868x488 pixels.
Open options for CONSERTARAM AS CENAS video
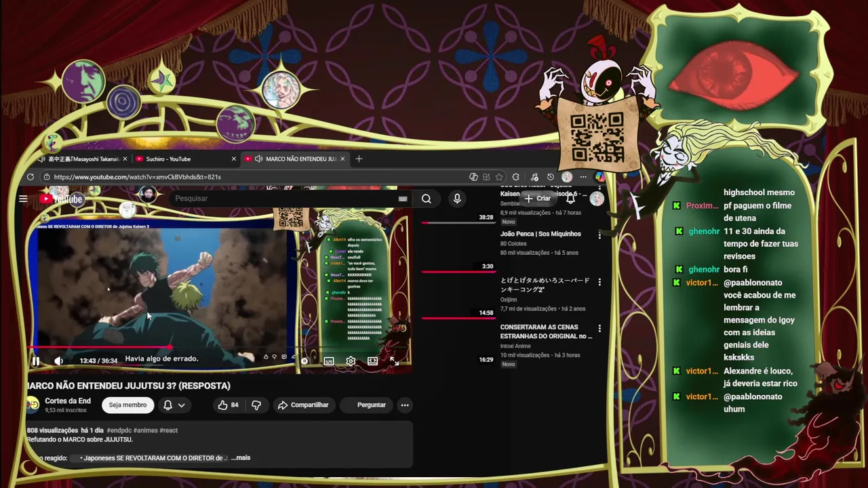pos(599,329)
